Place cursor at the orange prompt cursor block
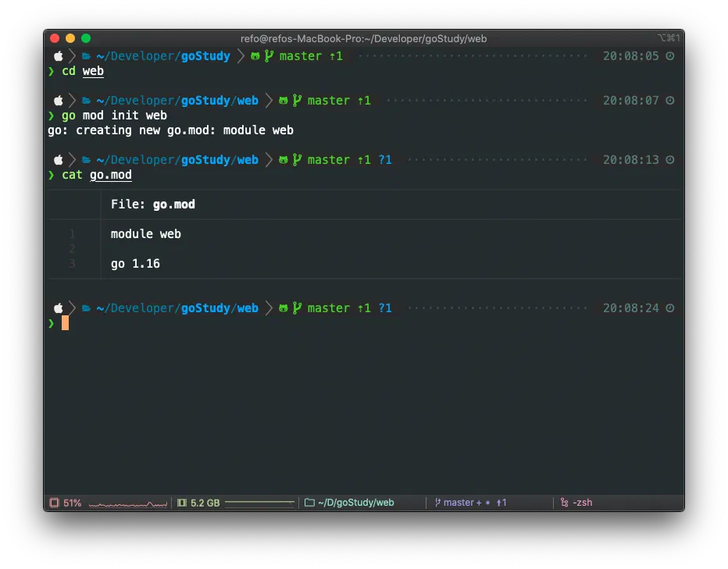 (x=66, y=323)
